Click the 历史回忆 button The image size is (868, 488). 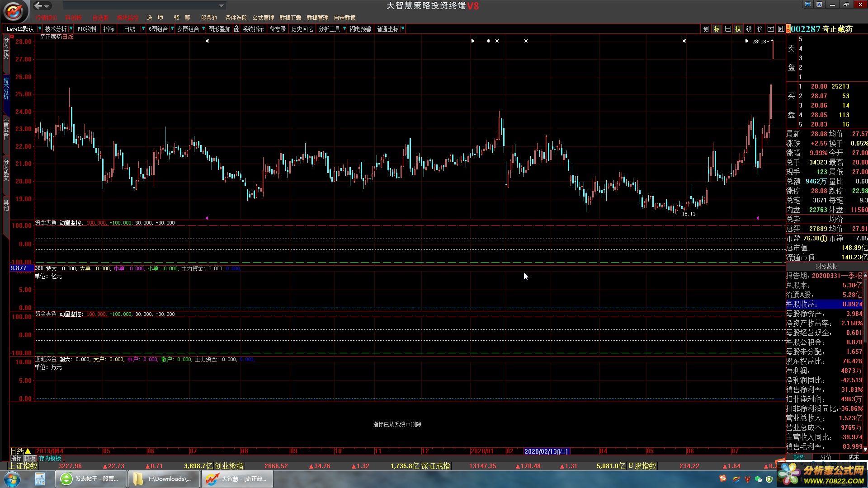point(302,29)
